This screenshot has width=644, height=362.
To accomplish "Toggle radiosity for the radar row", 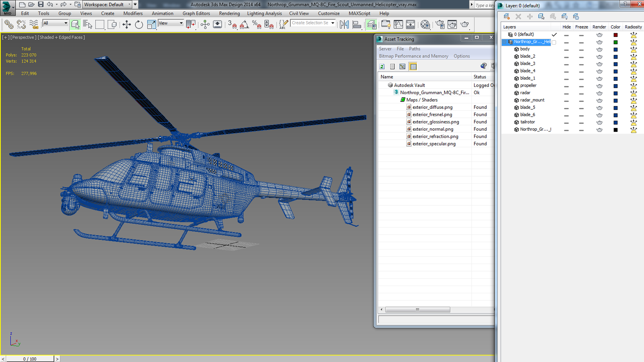I will tap(633, 93).
